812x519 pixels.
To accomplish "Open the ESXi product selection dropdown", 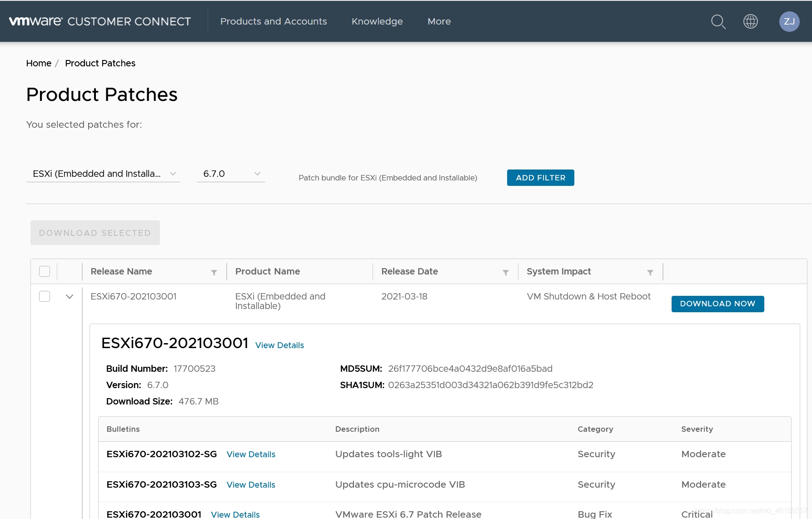I will pos(104,174).
